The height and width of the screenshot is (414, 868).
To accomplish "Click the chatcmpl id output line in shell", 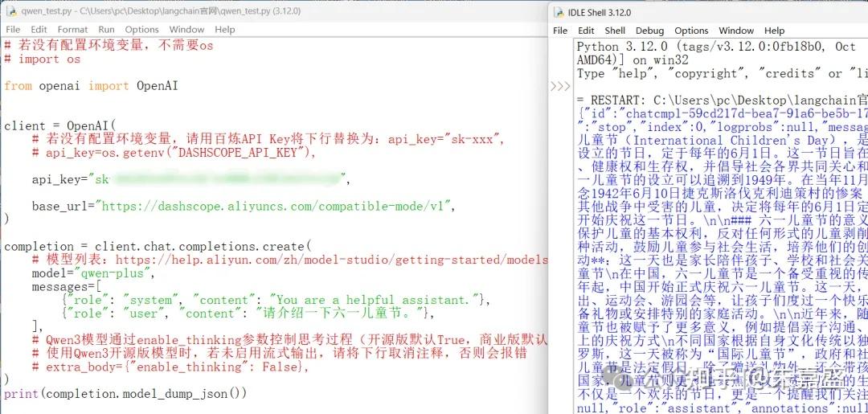I will click(x=722, y=113).
